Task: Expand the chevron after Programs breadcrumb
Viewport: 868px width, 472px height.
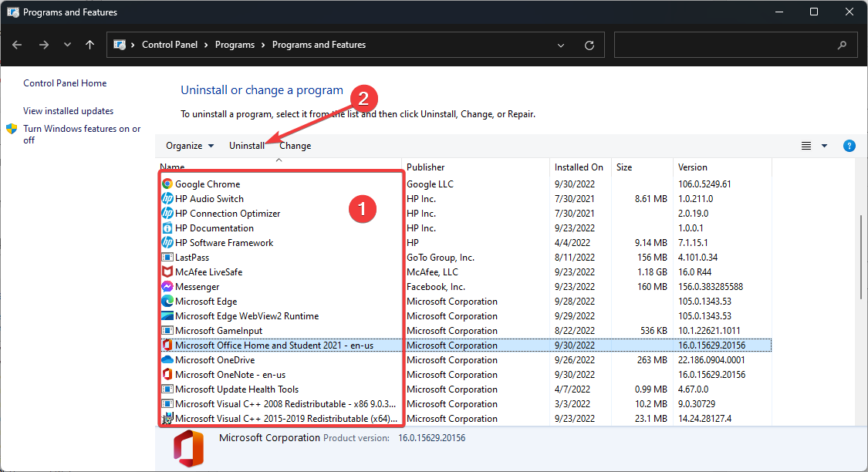Action: pos(263,45)
